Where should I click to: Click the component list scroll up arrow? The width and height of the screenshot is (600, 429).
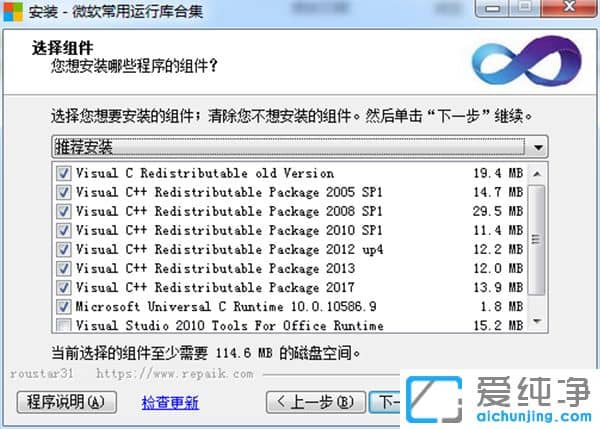(539, 172)
